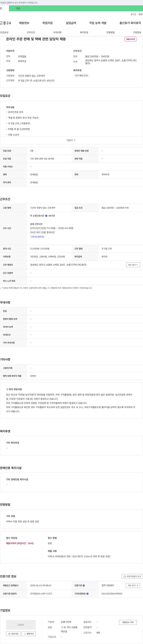Open the 직업 능력 개발 menu
Image resolution: width=143 pixels, height=644 pixels.
[98, 23]
